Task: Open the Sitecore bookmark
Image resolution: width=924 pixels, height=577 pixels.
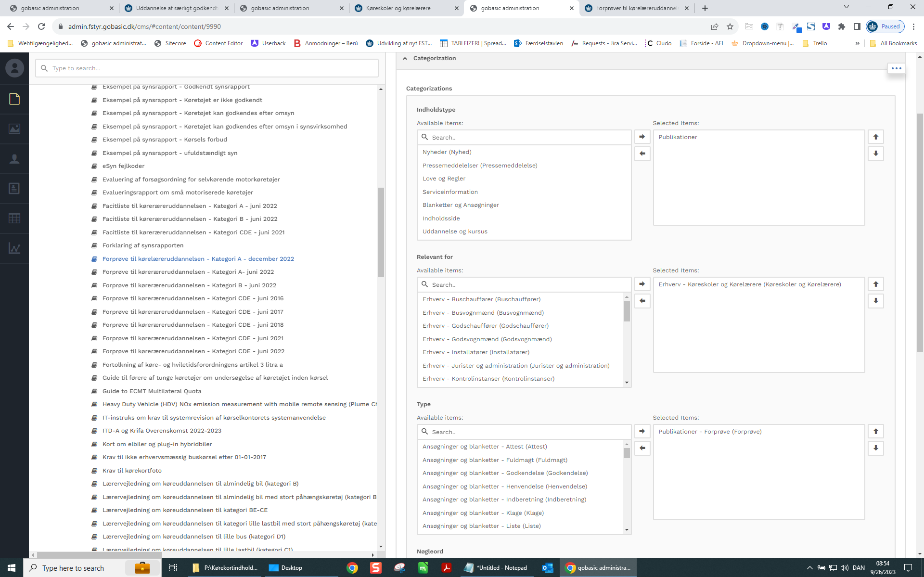Action: coord(170,43)
